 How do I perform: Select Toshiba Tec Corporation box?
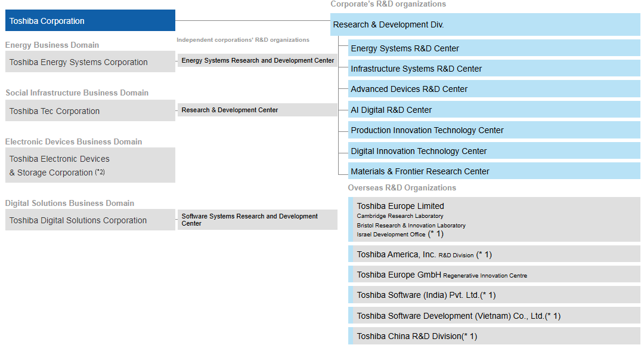point(90,110)
